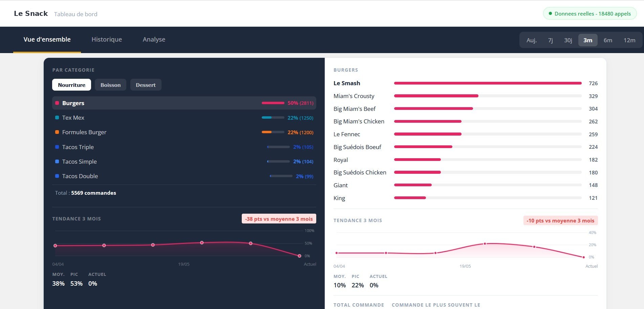Click the King burger label
Screen dimensions: 644x309
point(339,198)
